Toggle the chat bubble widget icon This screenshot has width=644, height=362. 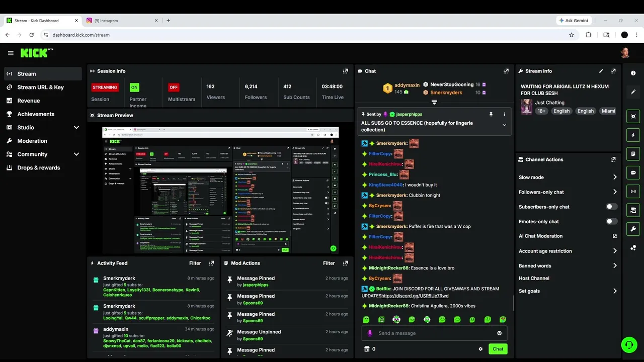[x=633, y=172]
